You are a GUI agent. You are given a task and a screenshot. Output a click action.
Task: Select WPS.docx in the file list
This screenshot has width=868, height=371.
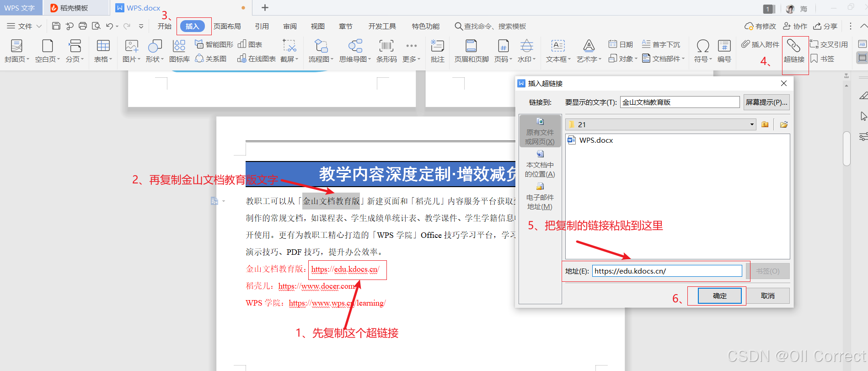[590, 140]
